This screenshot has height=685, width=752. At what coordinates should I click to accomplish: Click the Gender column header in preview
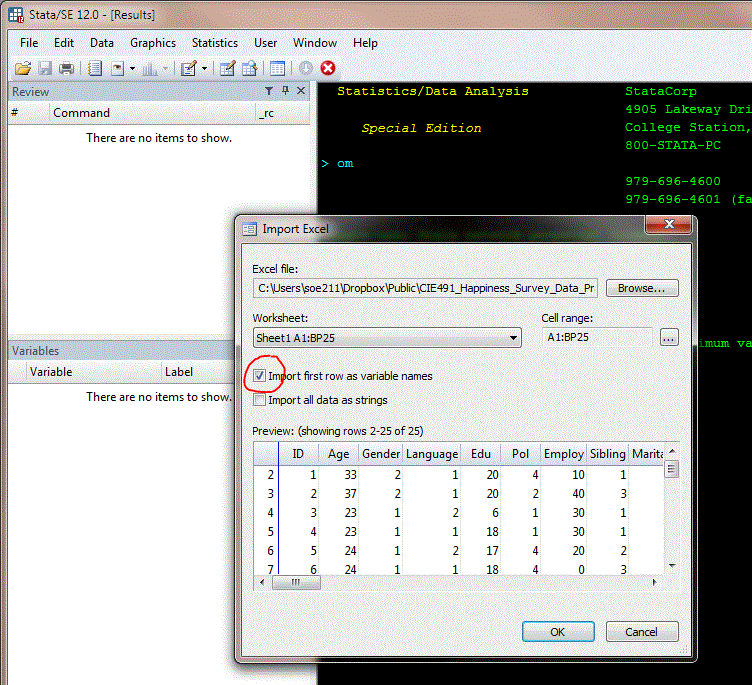[x=381, y=454]
